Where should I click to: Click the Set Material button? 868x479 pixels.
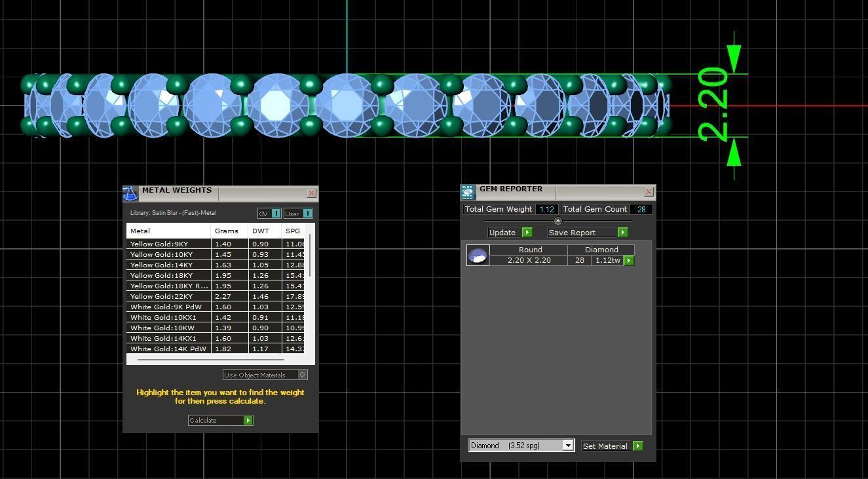(x=612, y=446)
